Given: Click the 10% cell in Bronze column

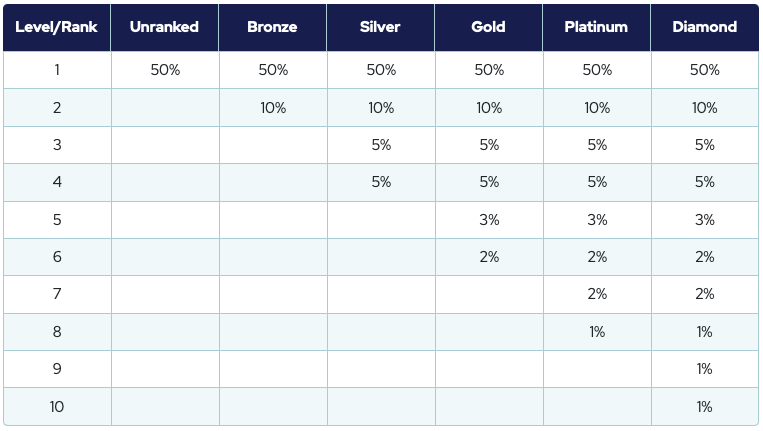Looking at the screenshot, I should coord(272,108).
